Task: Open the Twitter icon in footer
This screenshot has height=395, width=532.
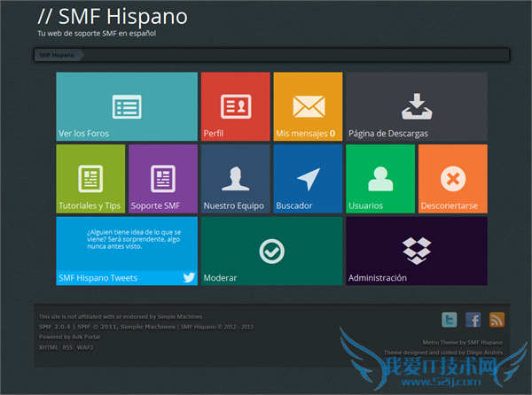Action: pyautogui.click(x=450, y=320)
